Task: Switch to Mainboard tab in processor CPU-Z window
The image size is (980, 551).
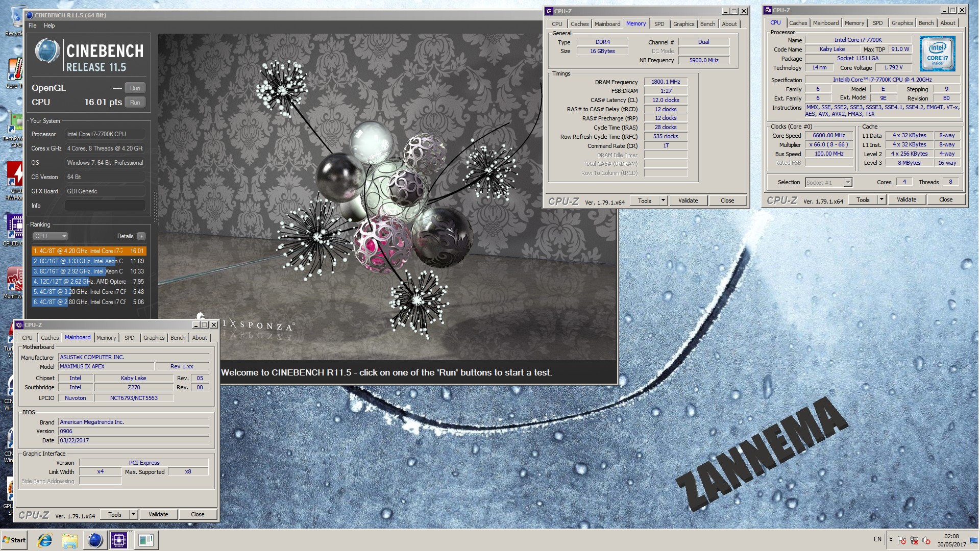Action: click(826, 23)
